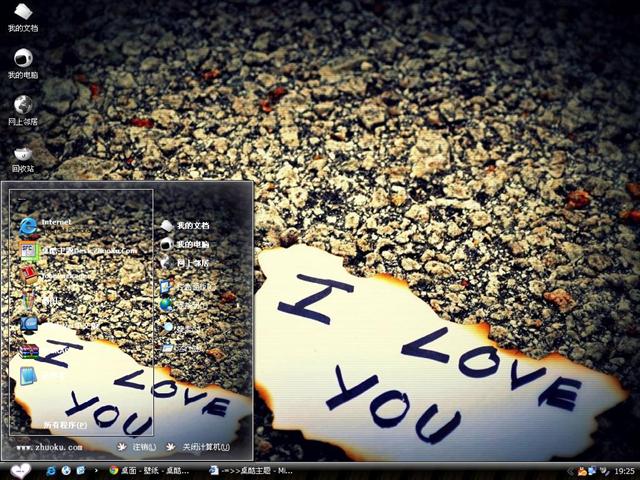Click the volume tray icon beside the clock

(x=604, y=471)
